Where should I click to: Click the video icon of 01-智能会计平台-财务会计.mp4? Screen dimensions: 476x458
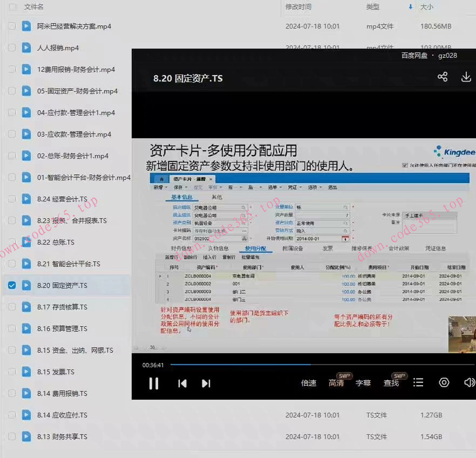tap(26, 177)
